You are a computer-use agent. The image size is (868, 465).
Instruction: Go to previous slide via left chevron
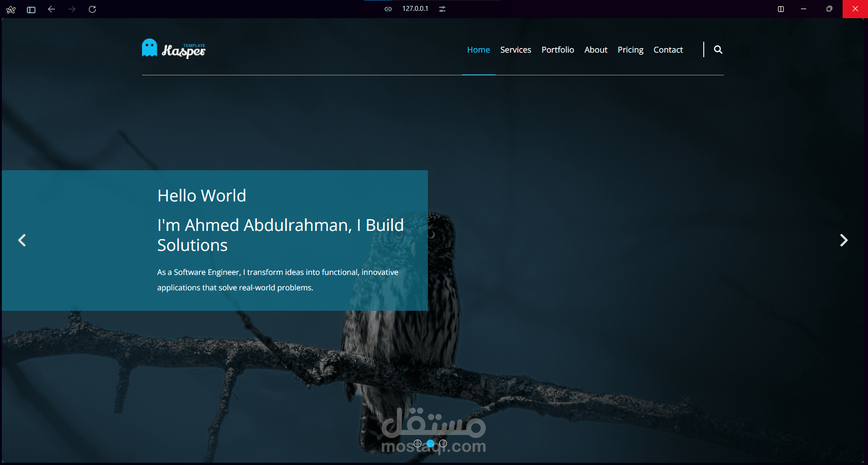(x=22, y=240)
